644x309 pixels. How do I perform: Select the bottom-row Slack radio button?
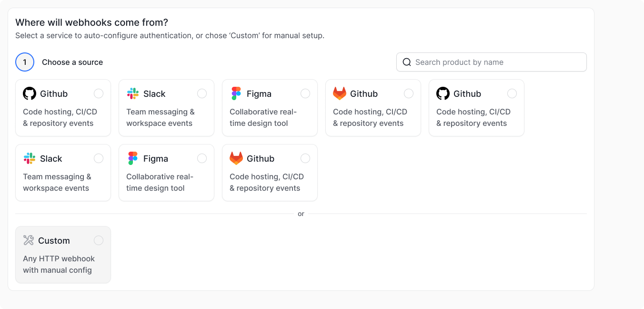pos(99,158)
